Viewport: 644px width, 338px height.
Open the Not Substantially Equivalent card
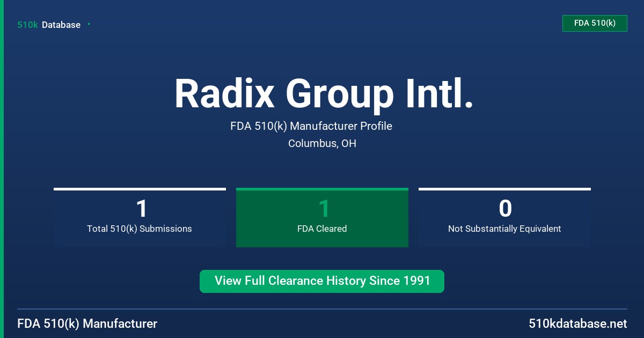pyautogui.click(x=504, y=217)
